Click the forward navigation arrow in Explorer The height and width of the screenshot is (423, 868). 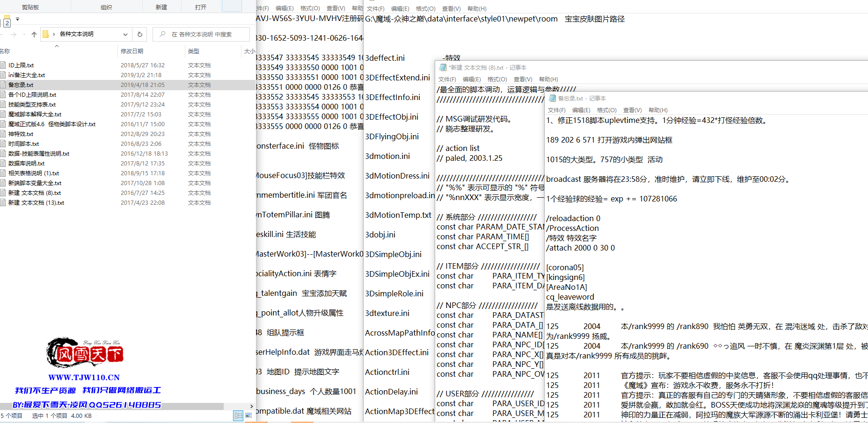point(13,34)
